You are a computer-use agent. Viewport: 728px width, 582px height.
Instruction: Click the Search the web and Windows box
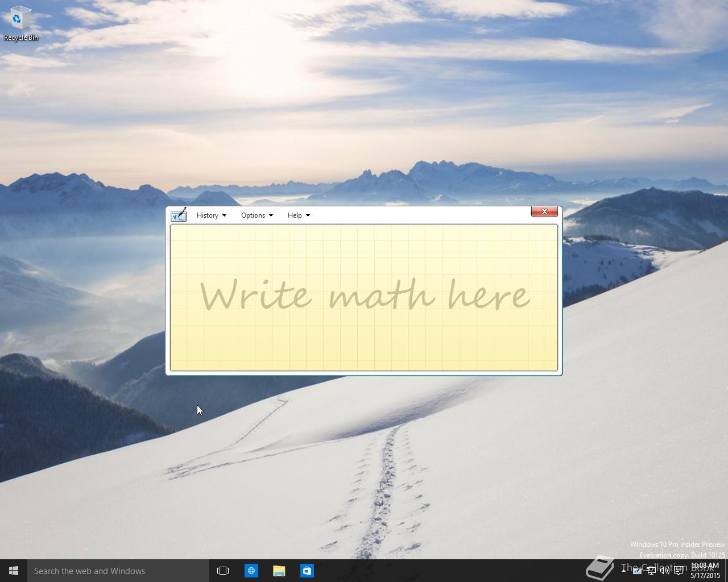pos(118,571)
